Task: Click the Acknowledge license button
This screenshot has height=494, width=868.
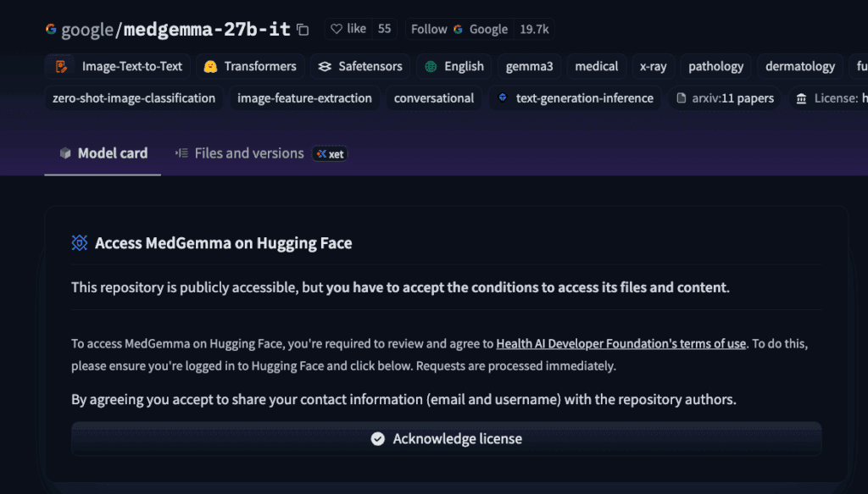Action: [x=446, y=439]
